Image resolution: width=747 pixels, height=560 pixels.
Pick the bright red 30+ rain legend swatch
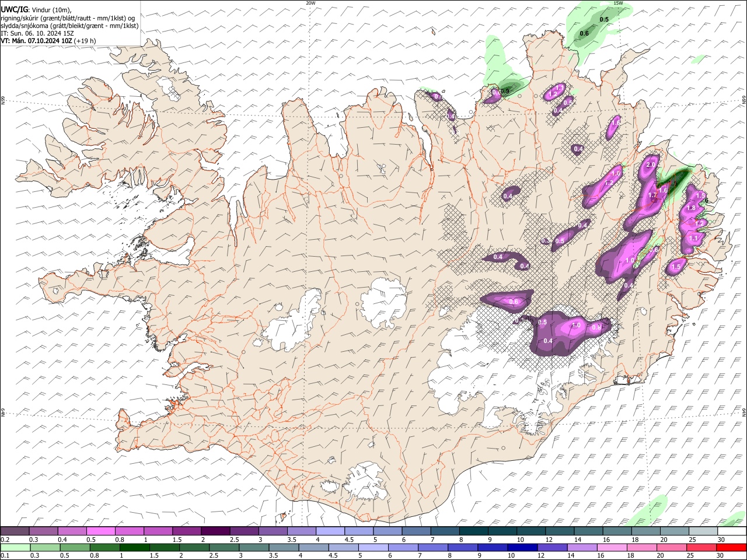[x=731, y=548]
